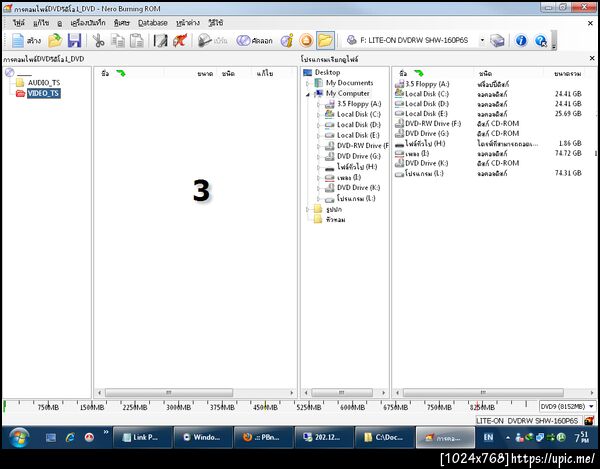Click the Paste clipboard icon
The height and width of the screenshot is (469, 600).
coord(137,40)
